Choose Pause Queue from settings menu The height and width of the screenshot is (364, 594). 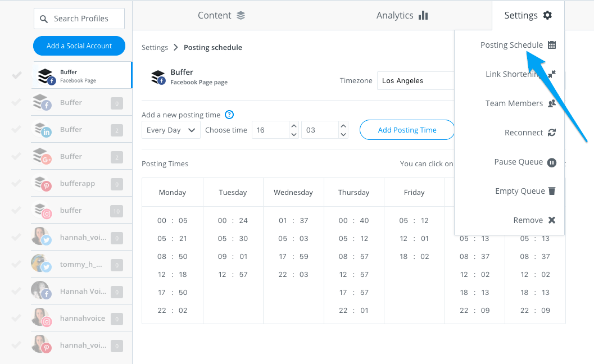(525, 162)
